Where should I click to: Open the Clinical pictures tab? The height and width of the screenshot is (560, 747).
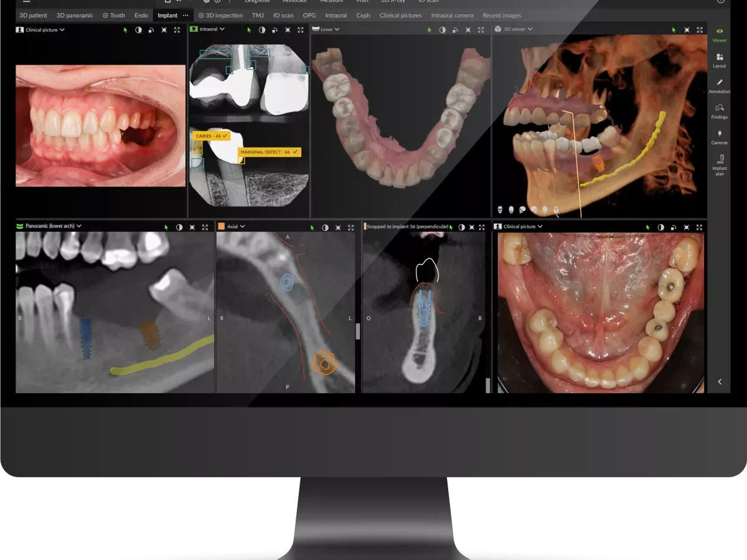click(400, 16)
